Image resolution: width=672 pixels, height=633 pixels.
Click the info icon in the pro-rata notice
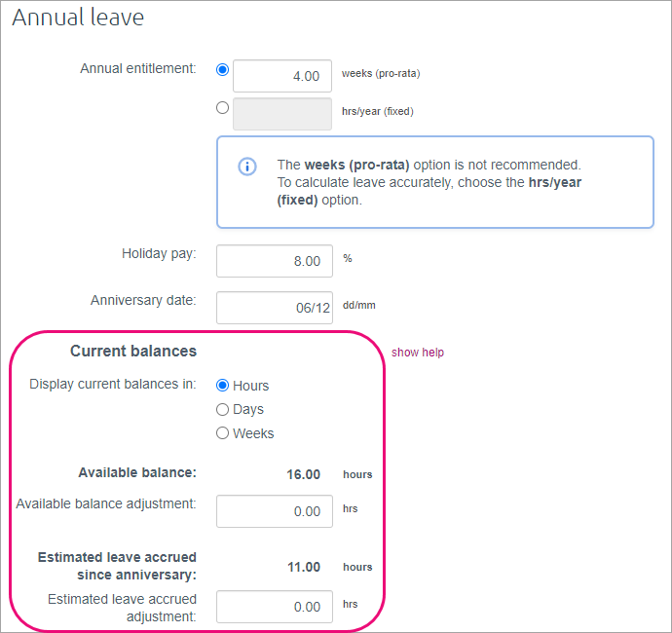[x=248, y=166]
